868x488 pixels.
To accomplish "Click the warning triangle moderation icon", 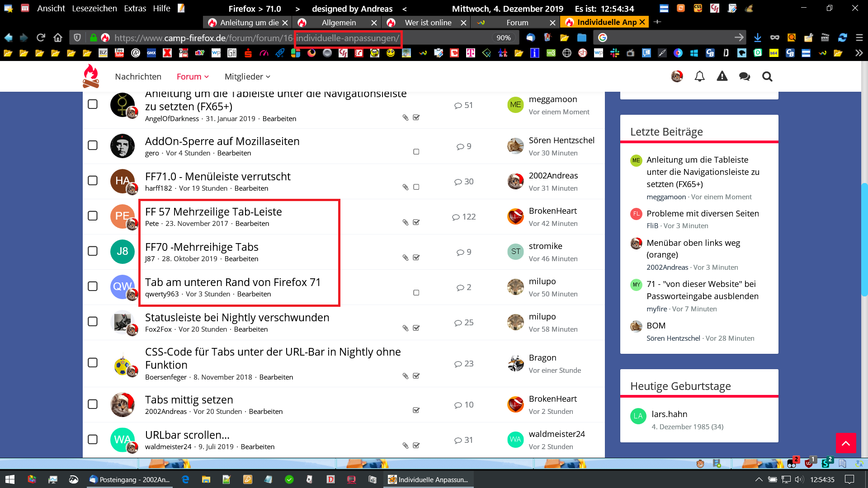I will point(722,76).
